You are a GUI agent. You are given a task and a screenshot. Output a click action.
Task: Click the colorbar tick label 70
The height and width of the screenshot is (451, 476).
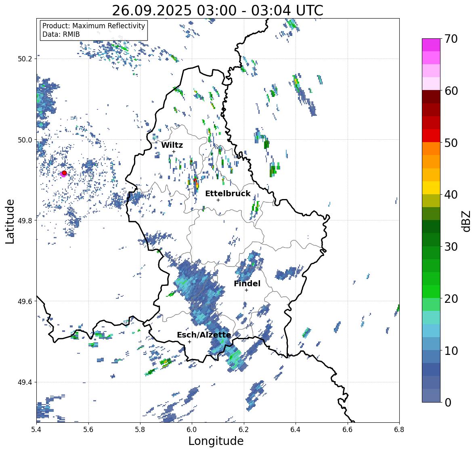(451, 39)
